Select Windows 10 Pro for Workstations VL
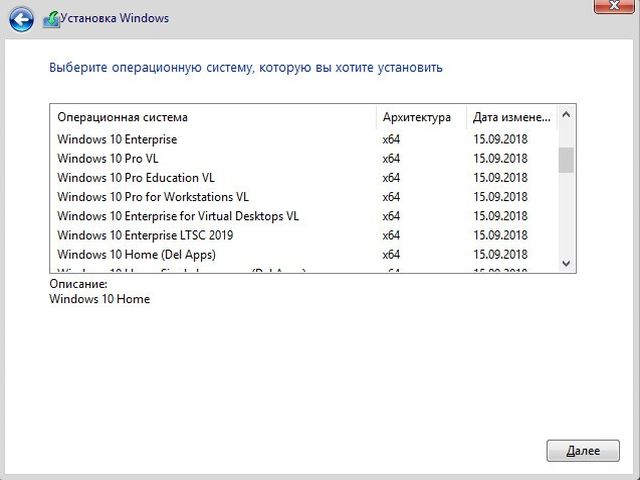This screenshot has height=480, width=640. pos(304,197)
